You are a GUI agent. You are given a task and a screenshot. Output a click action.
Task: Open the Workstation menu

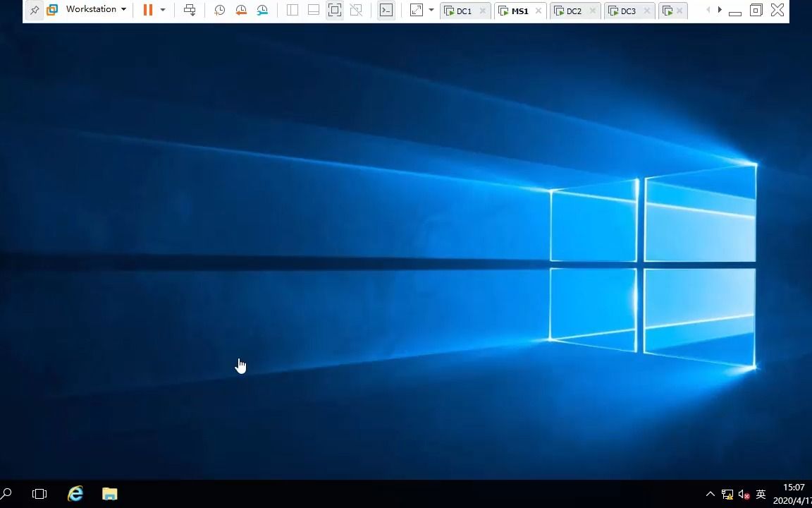pos(96,9)
